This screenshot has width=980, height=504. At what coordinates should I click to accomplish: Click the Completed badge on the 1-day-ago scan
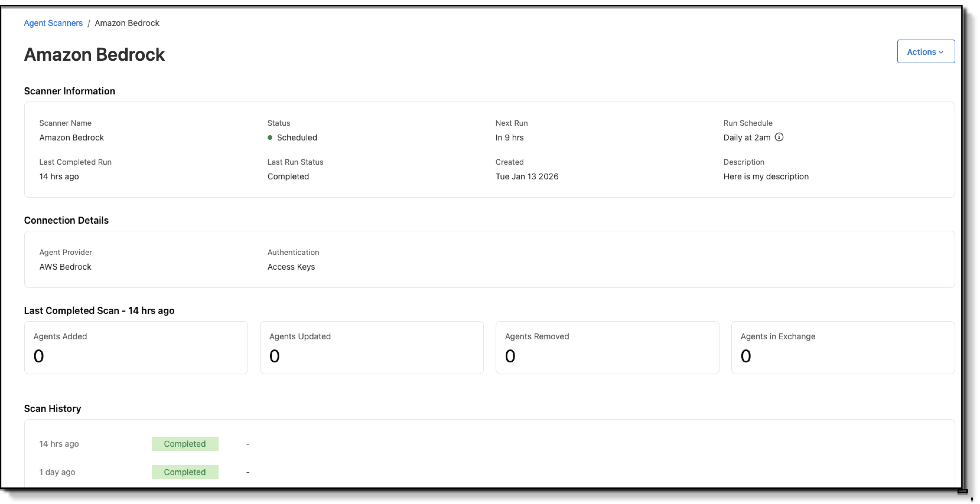[185, 472]
